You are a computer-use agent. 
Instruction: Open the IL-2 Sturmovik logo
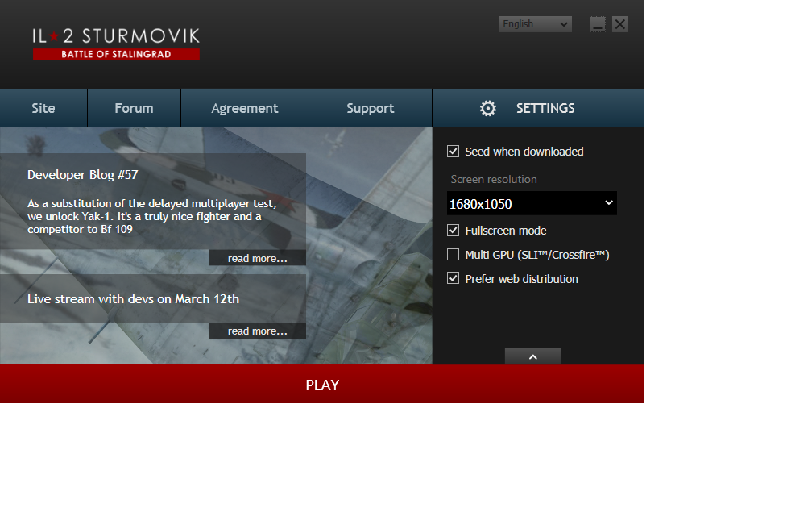point(116,44)
